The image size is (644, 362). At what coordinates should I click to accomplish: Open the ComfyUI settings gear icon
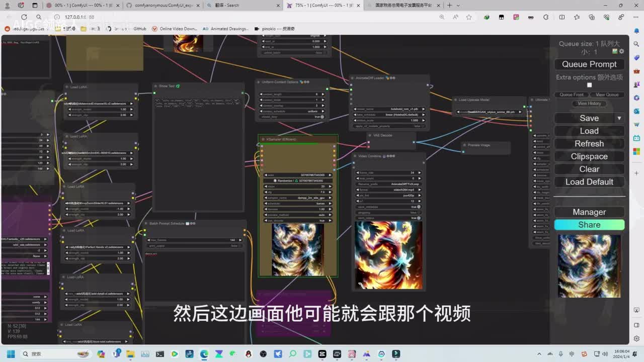tap(621, 51)
